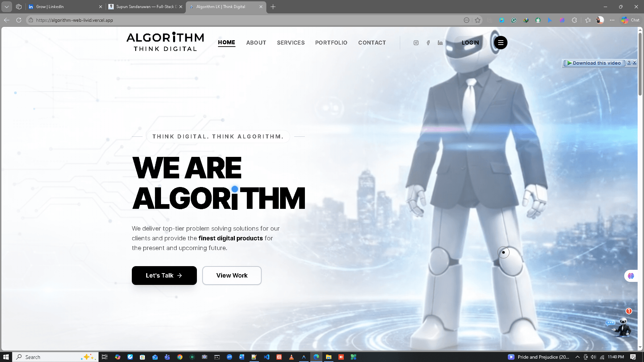This screenshot has height=362, width=644.
Task: Go to ABOUT nav item
Action: coord(256,43)
